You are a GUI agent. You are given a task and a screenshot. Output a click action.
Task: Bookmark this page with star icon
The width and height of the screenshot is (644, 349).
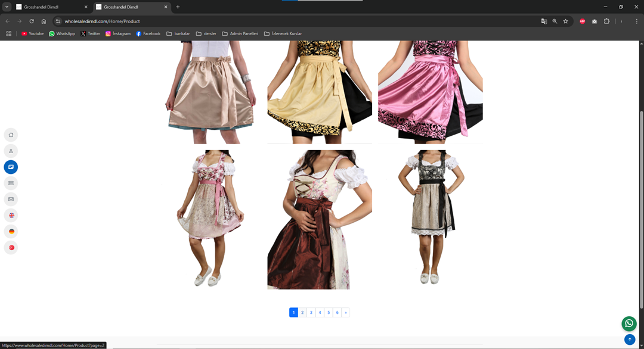pos(565,21)
